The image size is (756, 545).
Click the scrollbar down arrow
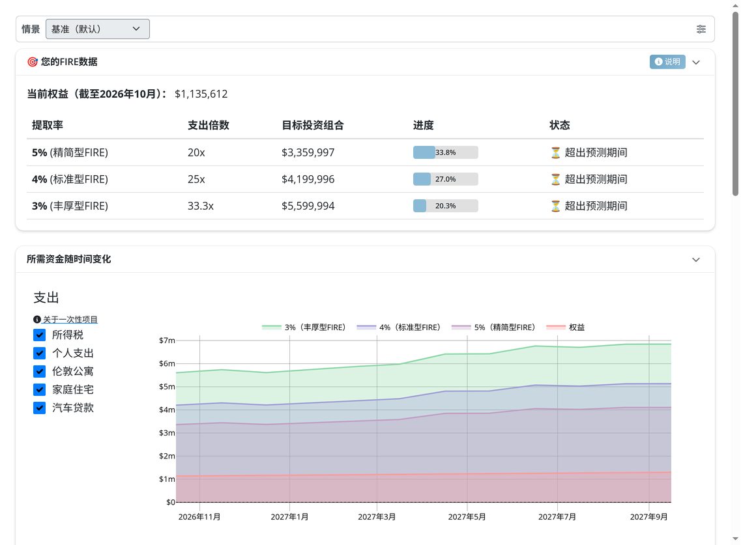tap(735, 538)
